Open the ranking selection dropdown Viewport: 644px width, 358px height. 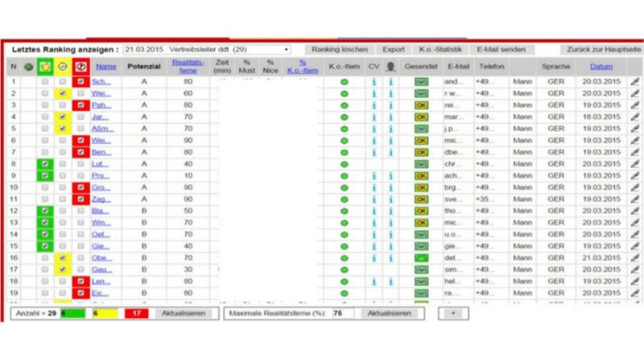[x=228, y=50]
